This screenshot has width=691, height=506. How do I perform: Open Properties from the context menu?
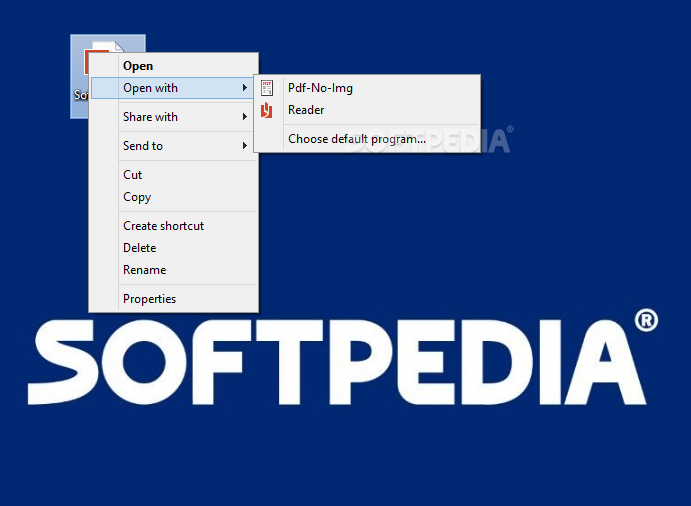[173, 299]
